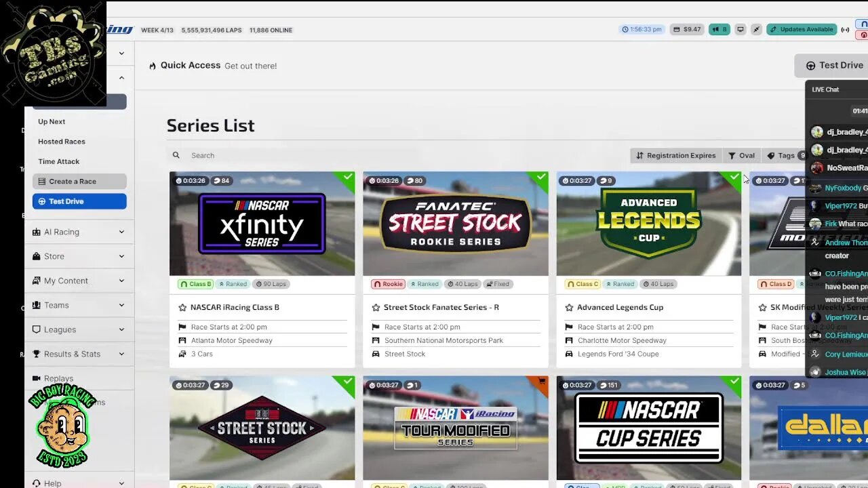Viewport: 868px width, 488px height.
Task: Open the Advanced Legends Cup thumbnail
Action: (x=649, y=224)
